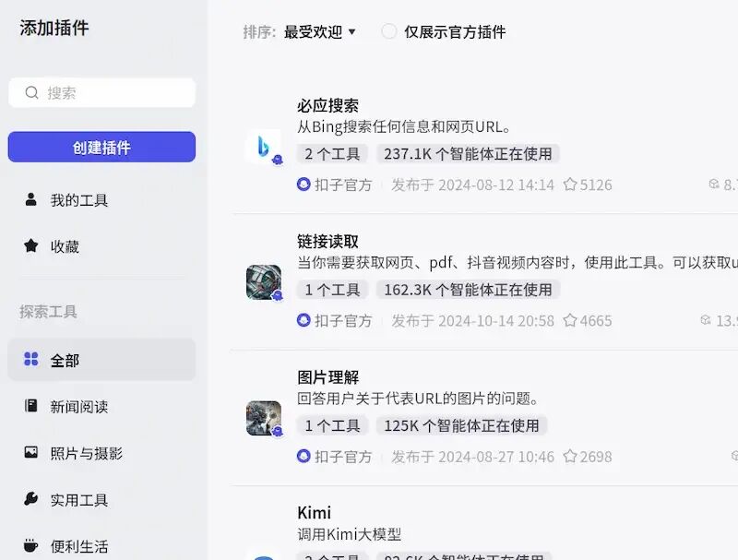The height and width of the screenshot is (560, 738).
Task: Click '发布于 2024-08-12 14:14' text
Action: coord(472,185)
